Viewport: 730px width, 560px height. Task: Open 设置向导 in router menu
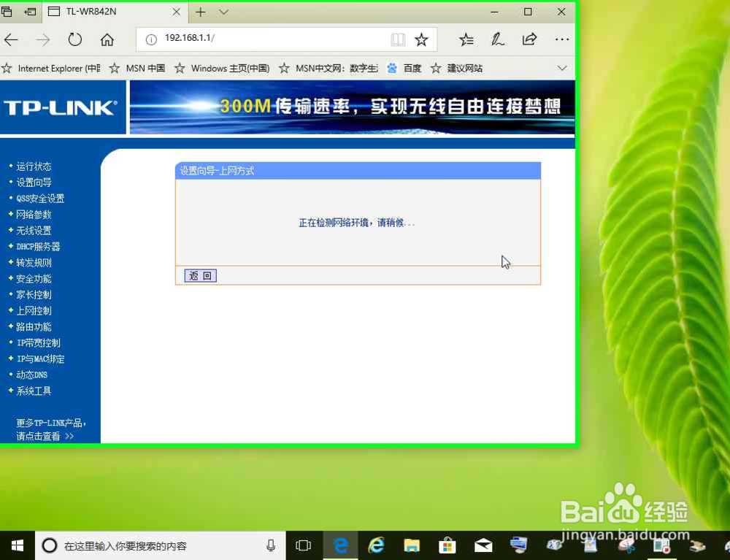coord(34,183)
